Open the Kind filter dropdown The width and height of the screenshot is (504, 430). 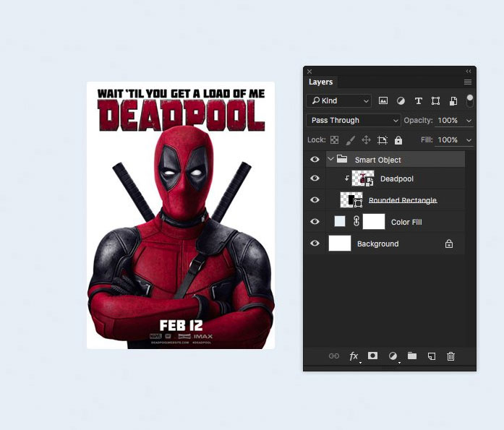pyautogui.click(x=339, y=101)
